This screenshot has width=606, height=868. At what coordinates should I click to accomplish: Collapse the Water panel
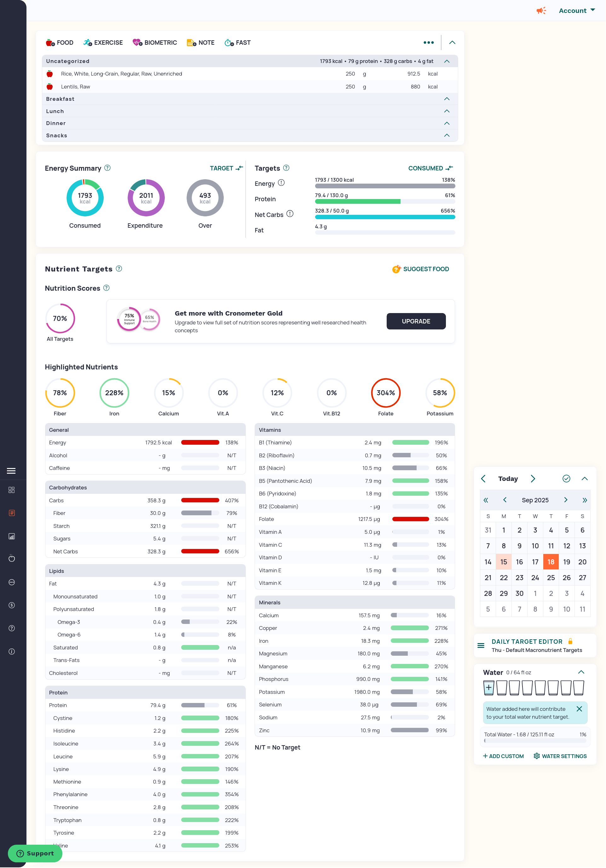point(581,672)
